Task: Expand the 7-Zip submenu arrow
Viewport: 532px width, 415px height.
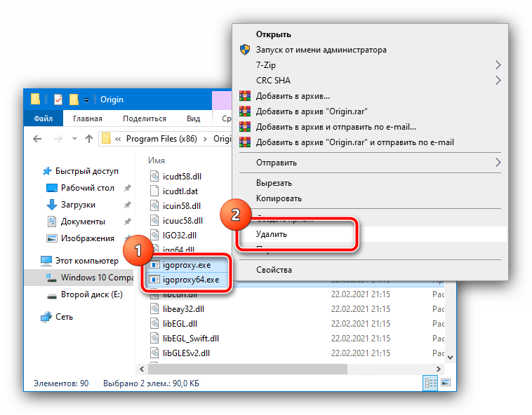Action: pyautogui.click(x=498, y=65)
